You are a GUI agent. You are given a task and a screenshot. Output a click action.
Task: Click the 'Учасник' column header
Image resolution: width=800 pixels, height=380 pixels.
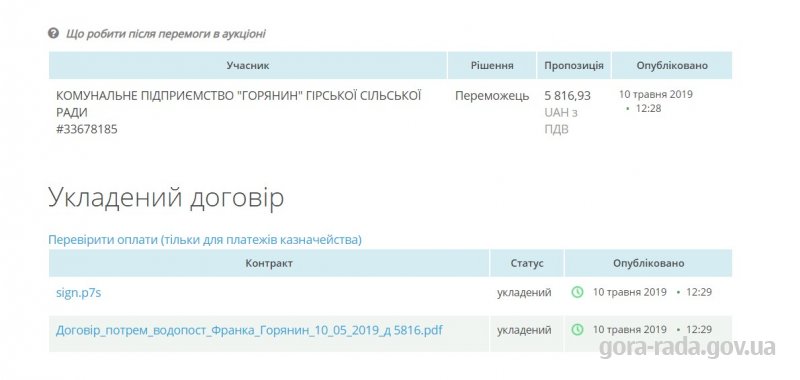[x=248, y=65]
